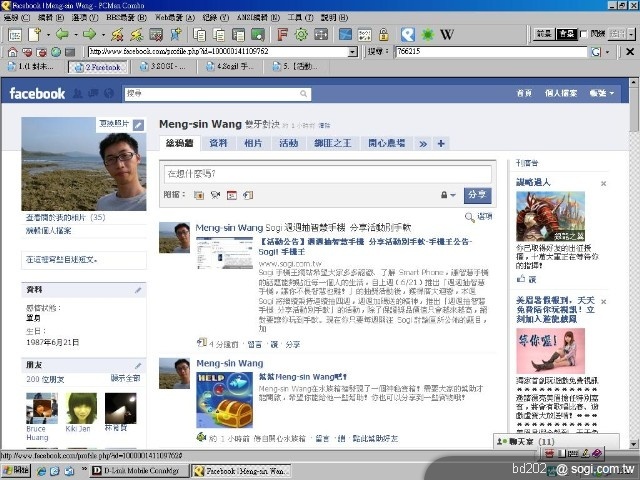Viewport: 640px width, 480px height.
Task: Expand more tabs with the » chevron
Action: click(423, 144)
